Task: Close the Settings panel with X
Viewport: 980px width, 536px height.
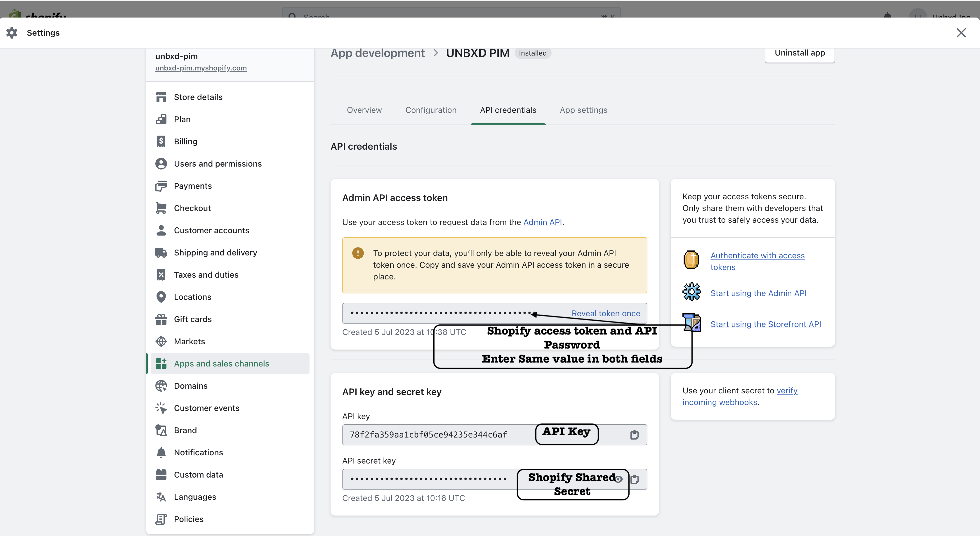Action: click(x=961, y=33)
